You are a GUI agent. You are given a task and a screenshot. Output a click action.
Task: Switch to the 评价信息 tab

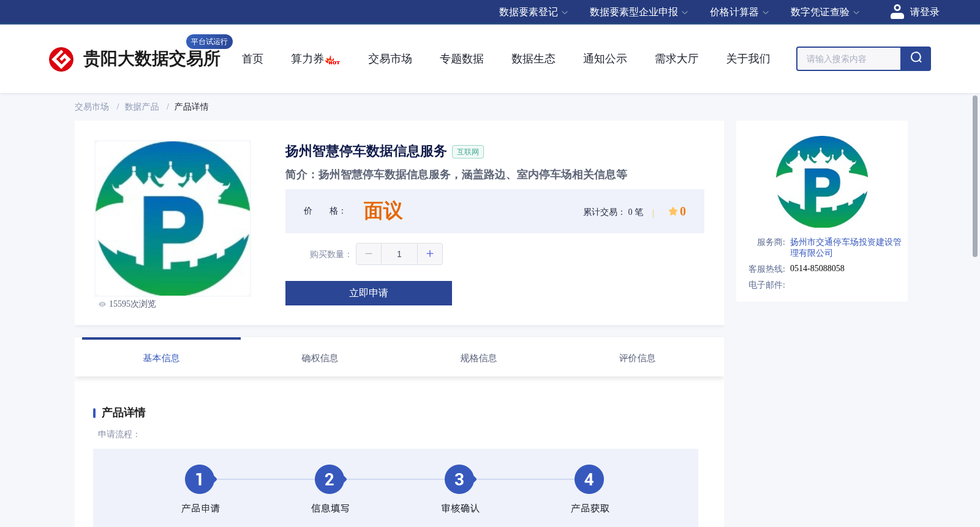tap(637, 358)
